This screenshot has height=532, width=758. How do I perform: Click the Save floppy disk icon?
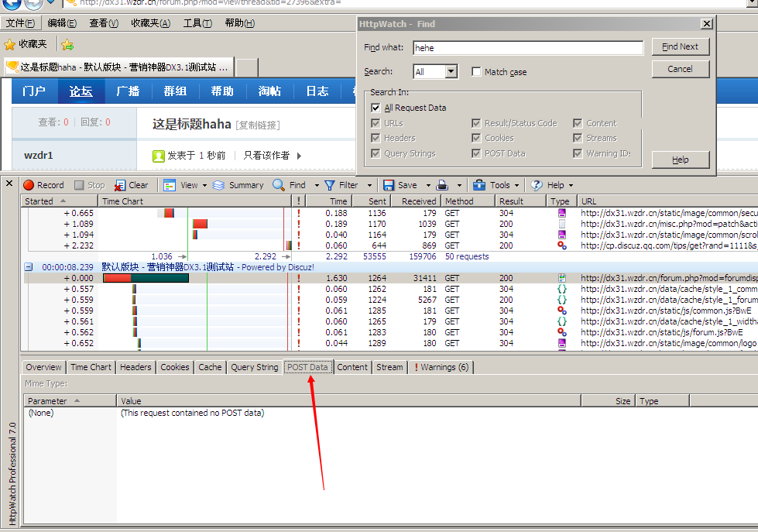(389, 185)
